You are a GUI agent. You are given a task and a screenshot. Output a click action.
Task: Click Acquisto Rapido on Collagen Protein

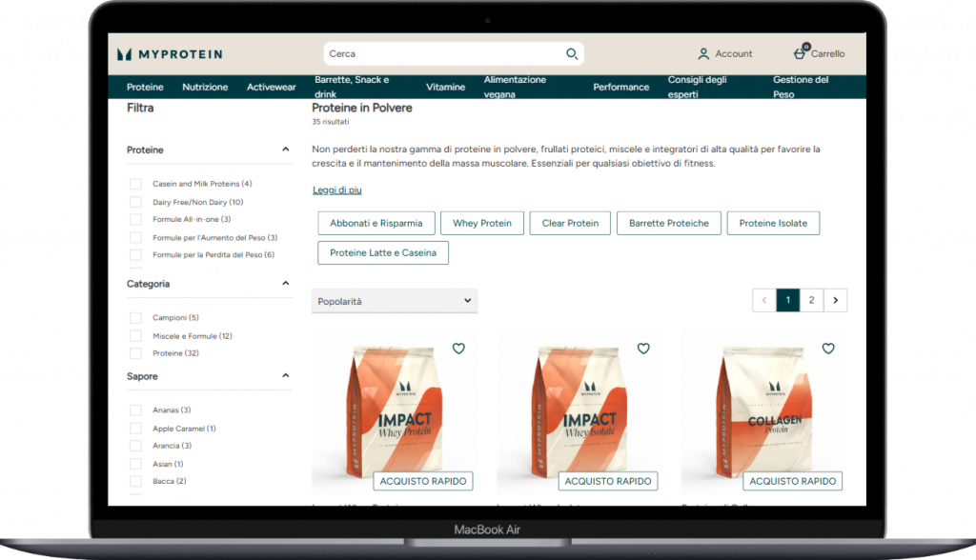(793, 481)
